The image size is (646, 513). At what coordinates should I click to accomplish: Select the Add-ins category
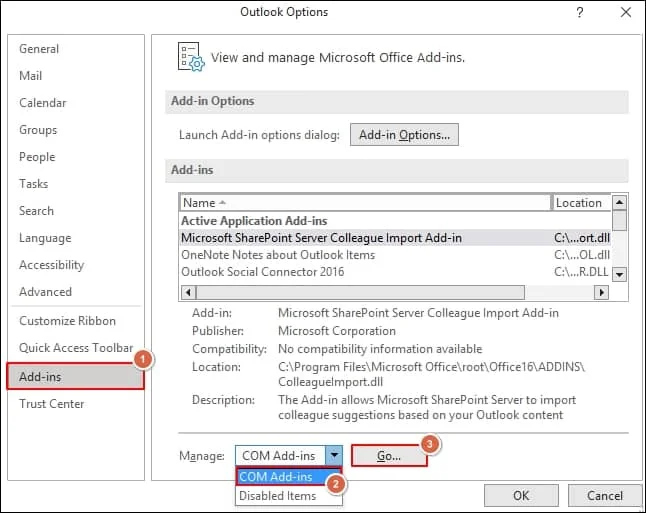click(x=75, y=376)
